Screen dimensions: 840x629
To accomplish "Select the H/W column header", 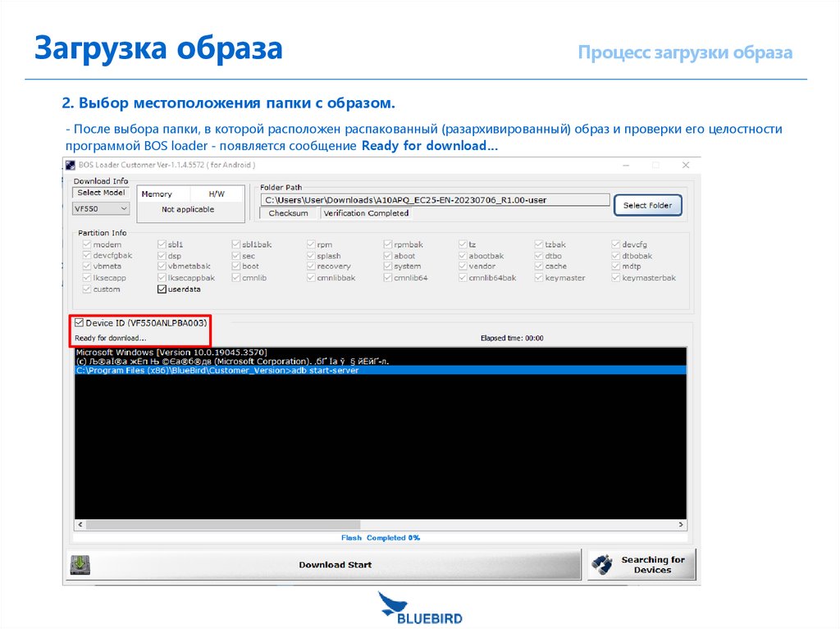I will pos(217,194).
